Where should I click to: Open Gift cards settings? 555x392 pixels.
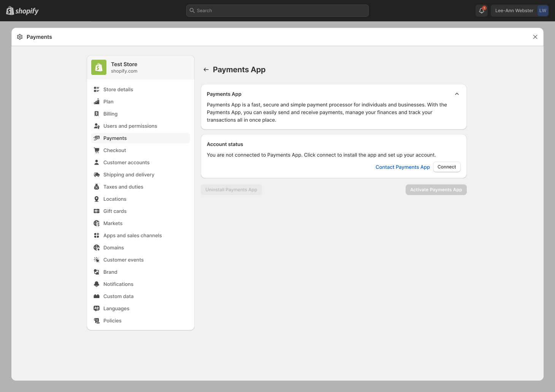[x=141, y=211]
